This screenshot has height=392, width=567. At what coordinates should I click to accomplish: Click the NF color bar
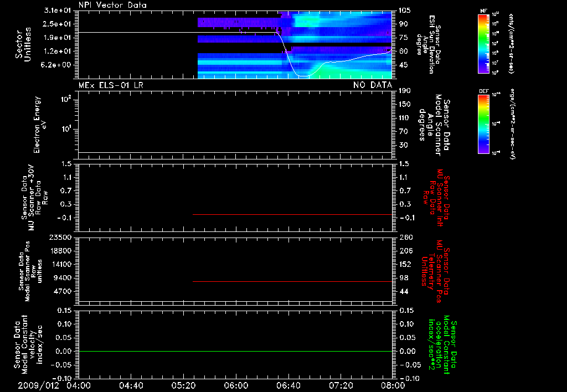pyautogui.click(x=483, y=43)
